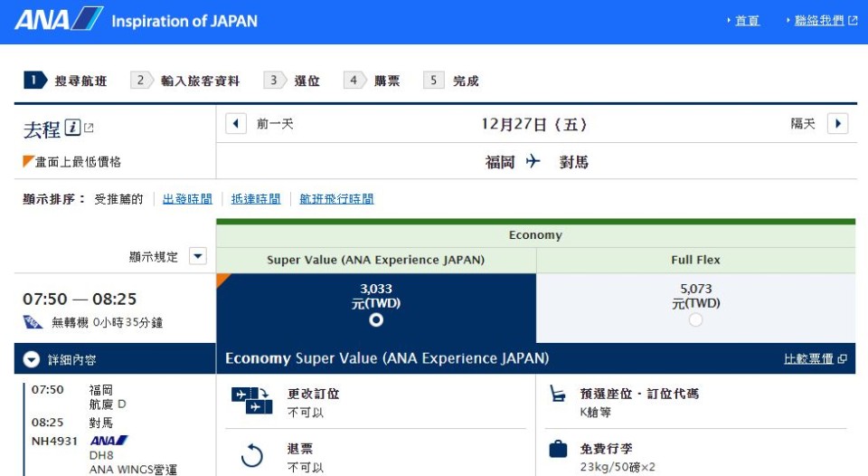Click the 預選座位・訂位代碼 heading
The width and height of the screenshot is (868, 476).
tap(639, 394)
